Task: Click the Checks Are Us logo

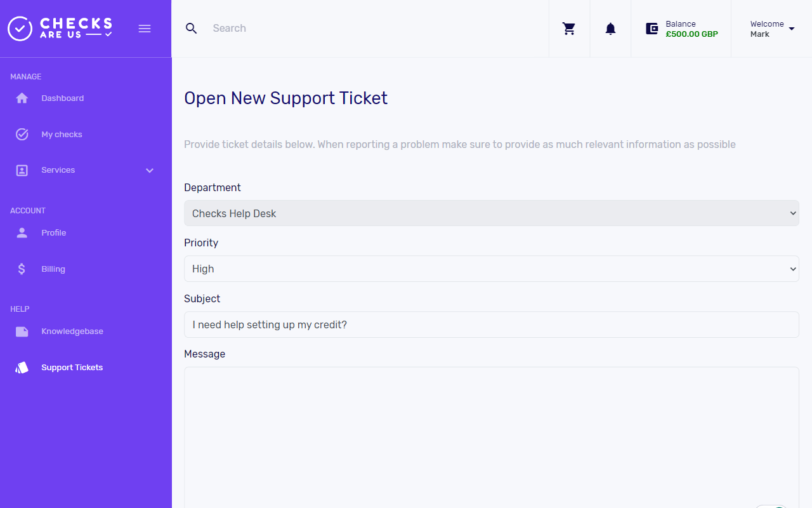Action: (60, 28)
